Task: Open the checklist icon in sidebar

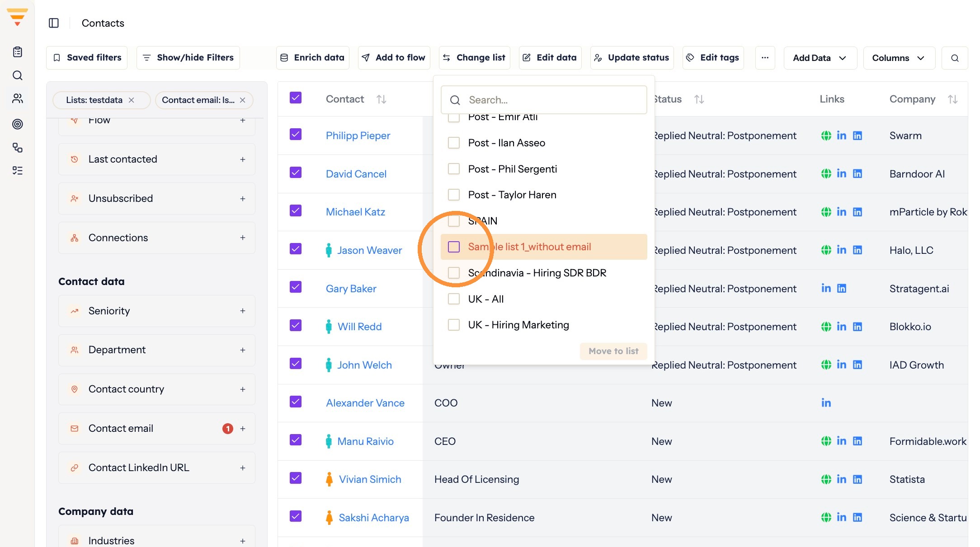Action: tap(18, 171)
